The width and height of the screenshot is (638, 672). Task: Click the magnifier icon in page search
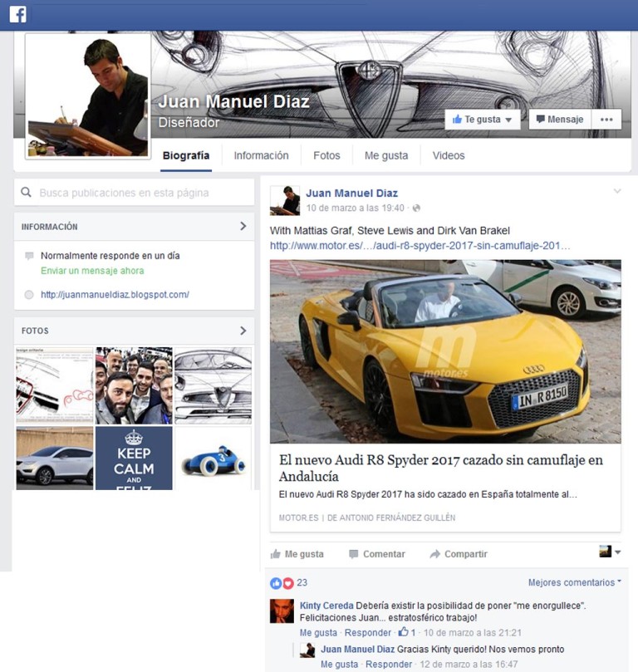(x=27, y=193)
